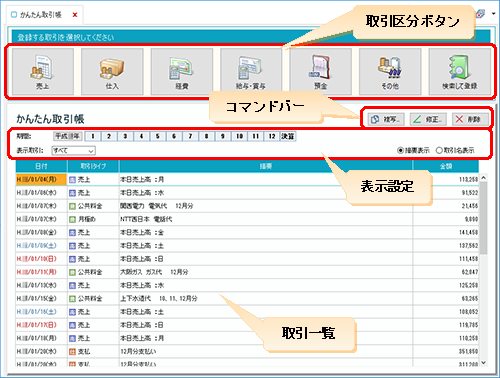Click the amount 113,268
Image resolution: width=500 pixels, height=378 pixels.
[x=468, y=180]
